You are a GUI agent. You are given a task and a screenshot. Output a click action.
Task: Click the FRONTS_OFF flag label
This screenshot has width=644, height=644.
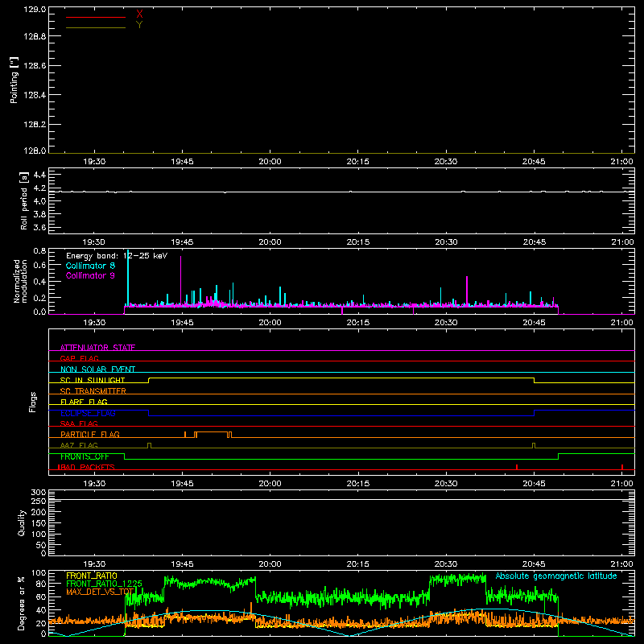pyautogui.click(x=85, y=456)
